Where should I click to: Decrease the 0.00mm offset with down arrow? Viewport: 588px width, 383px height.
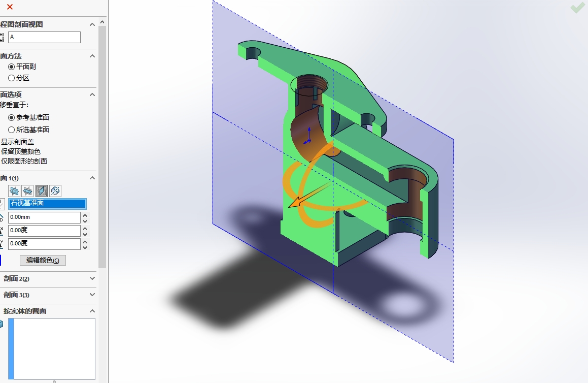coord(85,221)
